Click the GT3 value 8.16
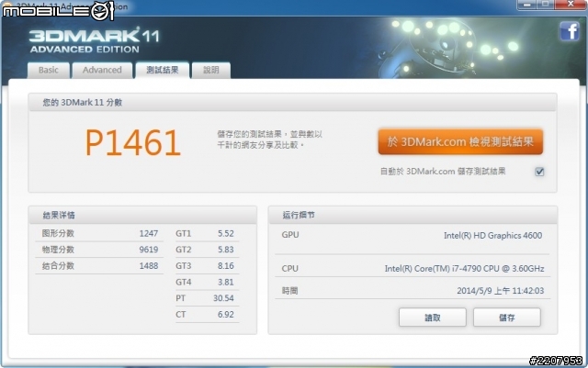 (226, 266)
